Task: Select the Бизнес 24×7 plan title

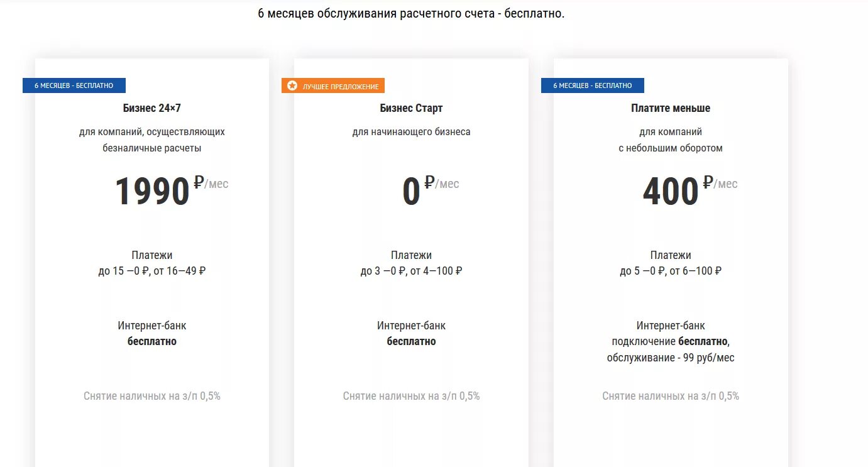Action: [152, 108]
